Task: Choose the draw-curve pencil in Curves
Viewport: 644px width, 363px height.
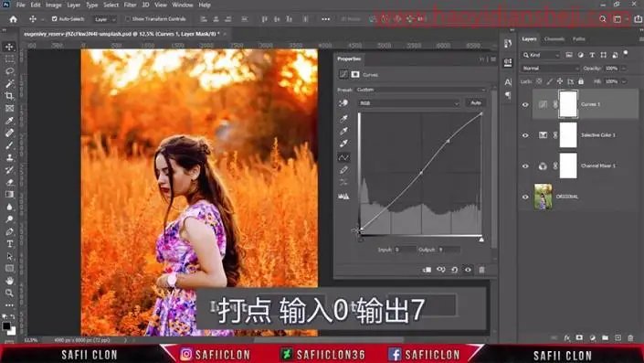Action: point(343,170)
